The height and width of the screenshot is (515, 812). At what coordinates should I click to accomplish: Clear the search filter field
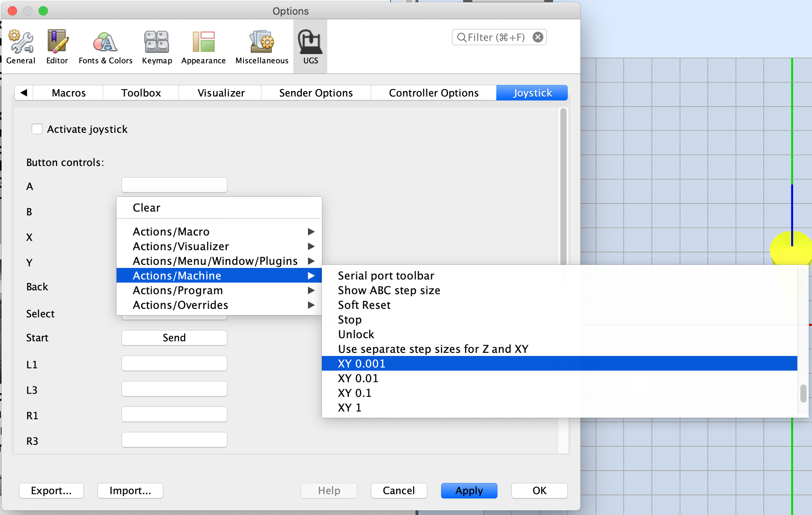point(538,37)
